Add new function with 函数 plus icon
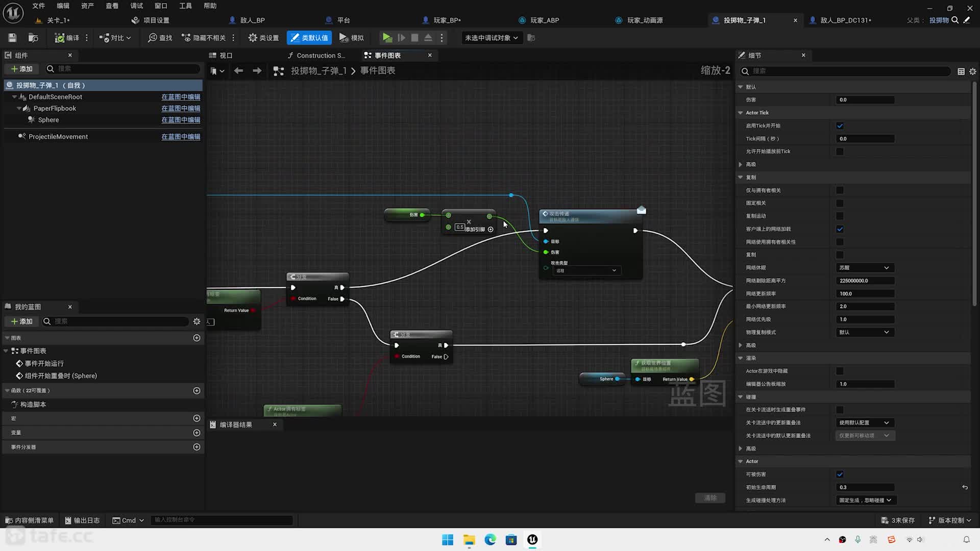This screenshot has height=551, width=980. point(197,391)
